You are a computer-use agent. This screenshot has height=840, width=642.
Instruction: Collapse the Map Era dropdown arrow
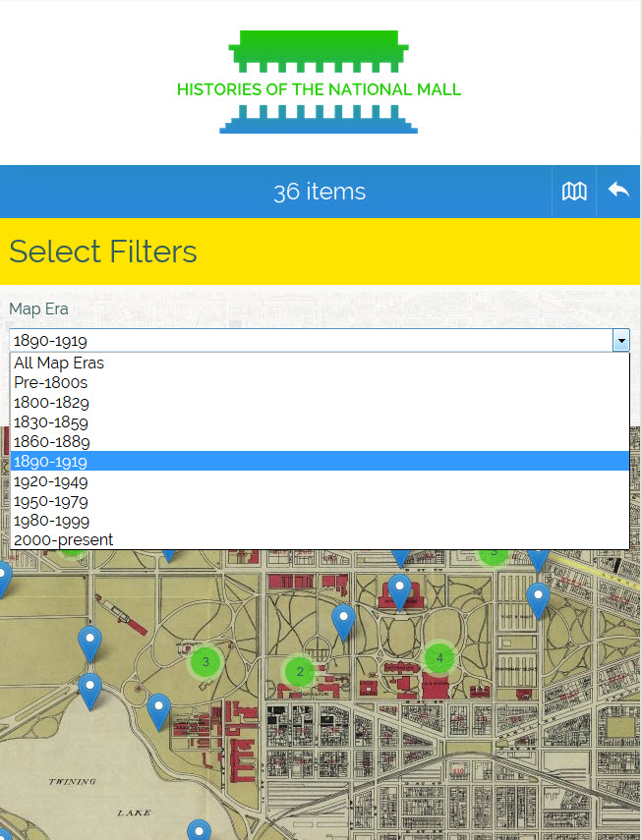coord(621,340)
